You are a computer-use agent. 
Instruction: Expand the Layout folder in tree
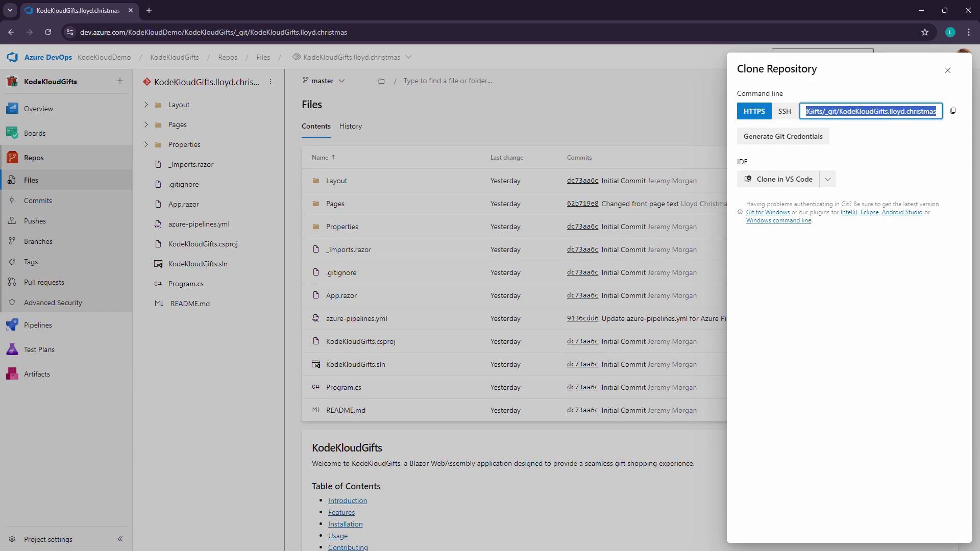point(146,105)
